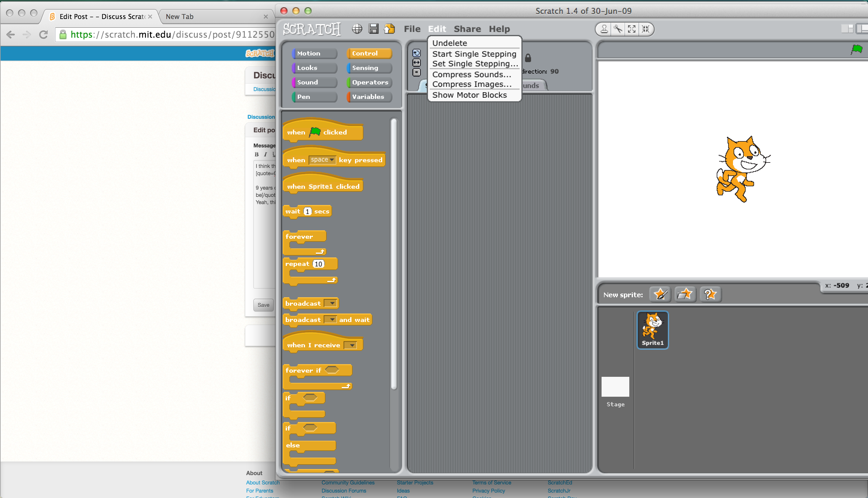Open dropdown on 'broadcast and wait' block

point(331,320)
